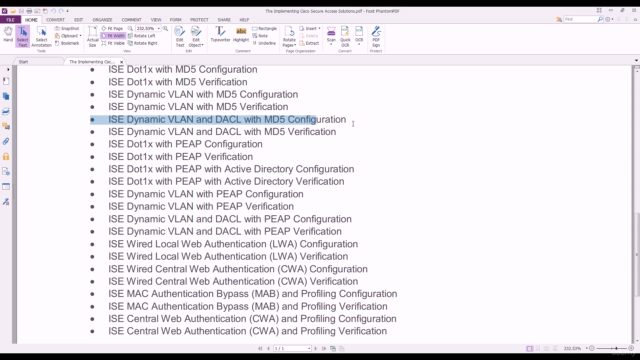This screenshot has height=360, width=640.
Task: Open the Bookmarks panel icon in sidebar
Action: click(6, 81)
